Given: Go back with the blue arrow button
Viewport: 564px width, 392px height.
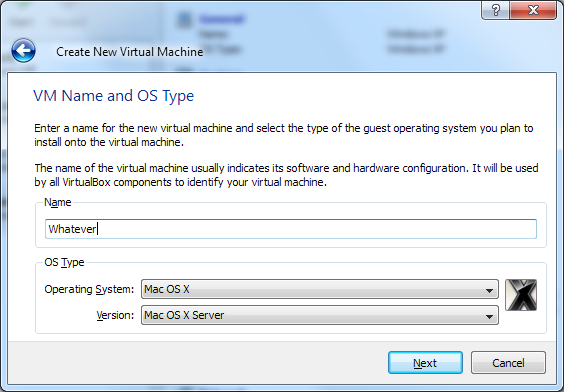Looking at the screenshot, I should tap(23, 51).
